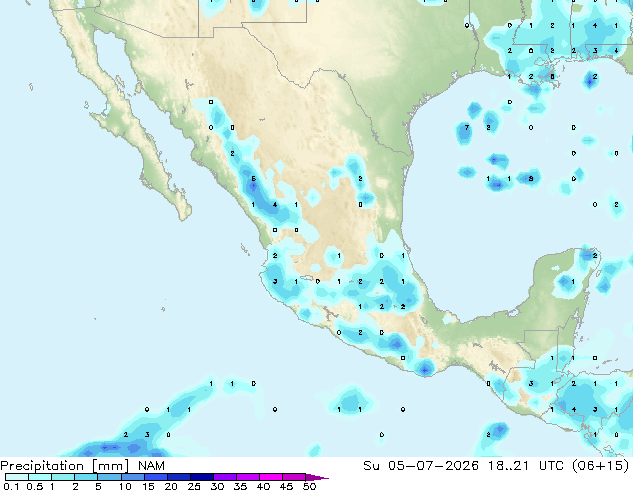The height and width of the screenshot is (490, 634).
Task: Click the legend tick label "15"
Action: click(148, 486)
